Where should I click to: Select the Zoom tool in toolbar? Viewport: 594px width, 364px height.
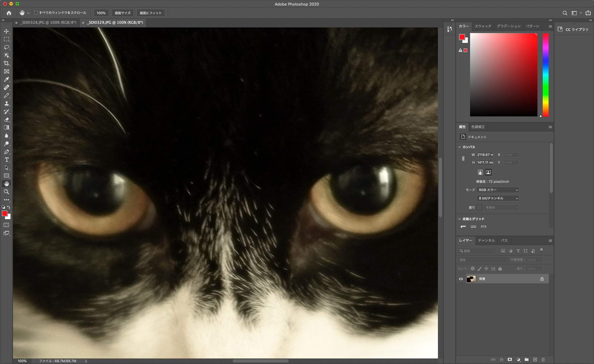(x=6, y=192)
